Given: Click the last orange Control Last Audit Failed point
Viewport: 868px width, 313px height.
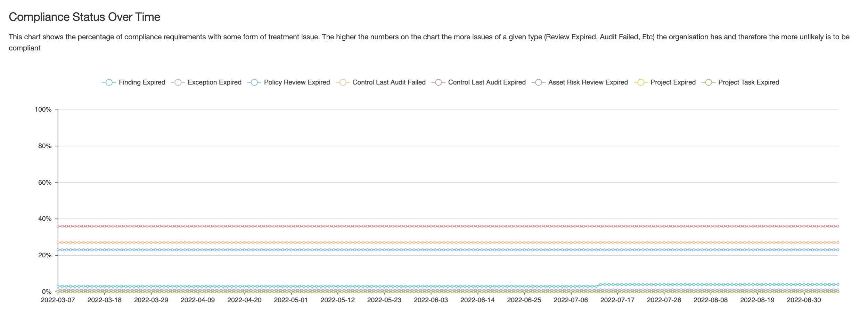Looking at the screenshot, I should point(838,242).
